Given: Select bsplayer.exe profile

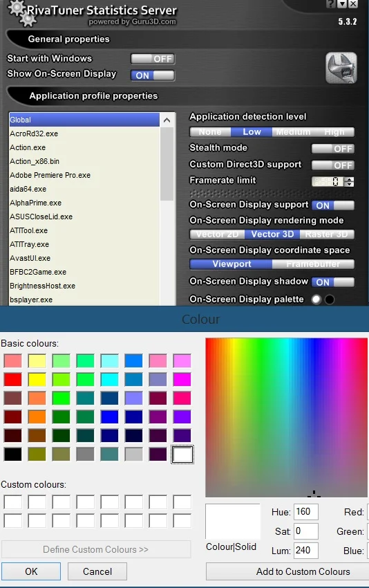Looking at the screenshot, I should [84, 300].
